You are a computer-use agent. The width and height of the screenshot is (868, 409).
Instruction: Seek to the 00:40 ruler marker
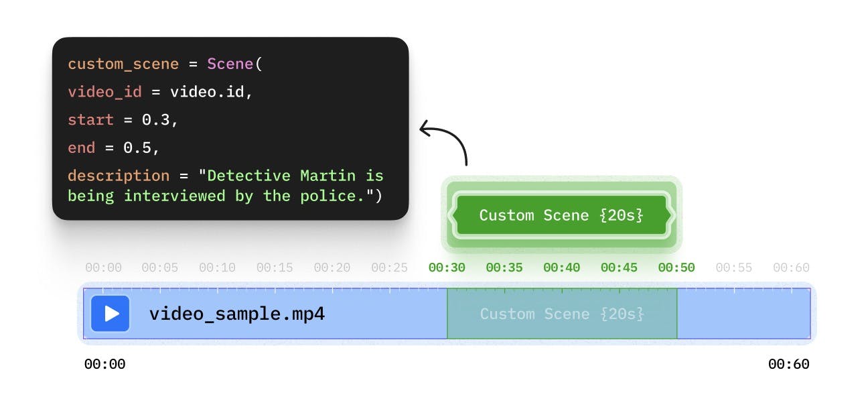[x=561, y=268]
